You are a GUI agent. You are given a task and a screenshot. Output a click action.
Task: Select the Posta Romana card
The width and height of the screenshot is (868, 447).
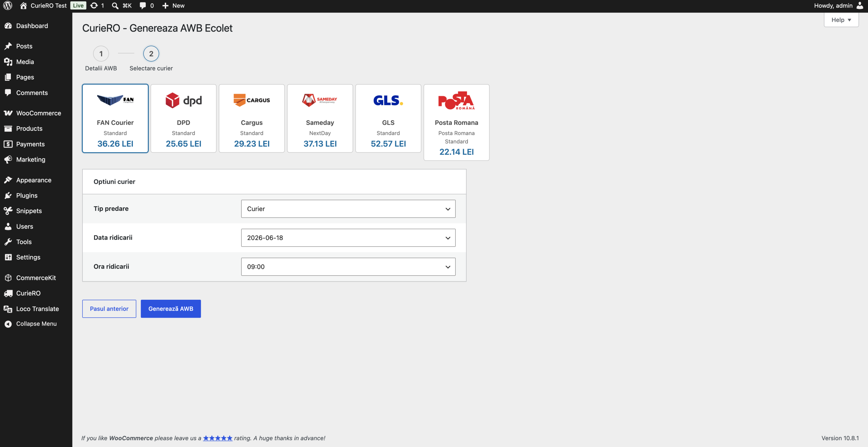click(456, 123)
